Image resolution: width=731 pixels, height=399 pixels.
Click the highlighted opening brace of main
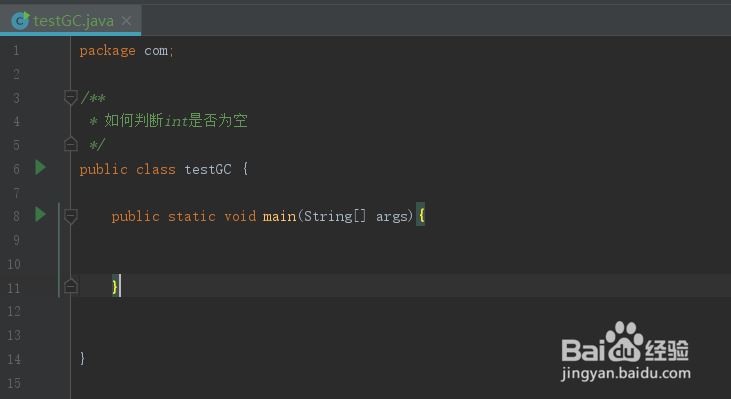(421, 214)
